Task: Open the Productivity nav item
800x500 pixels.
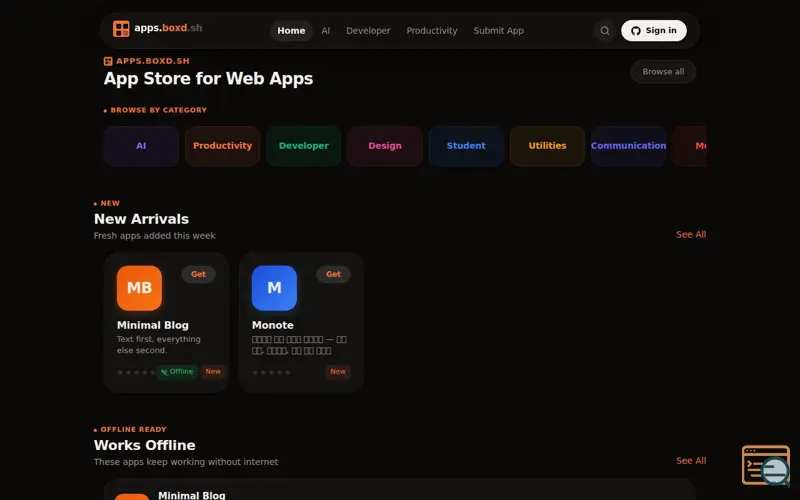Action: (x=432, y=31)
